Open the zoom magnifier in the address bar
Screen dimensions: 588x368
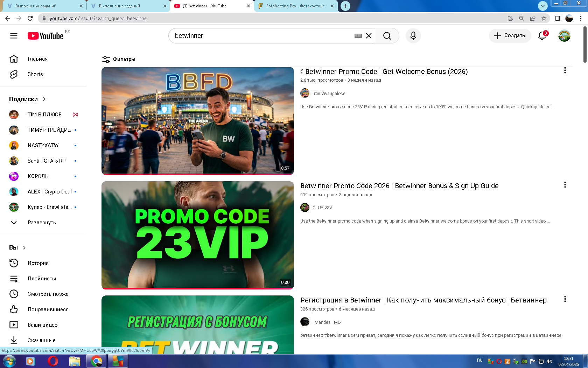tap(521, 18)
